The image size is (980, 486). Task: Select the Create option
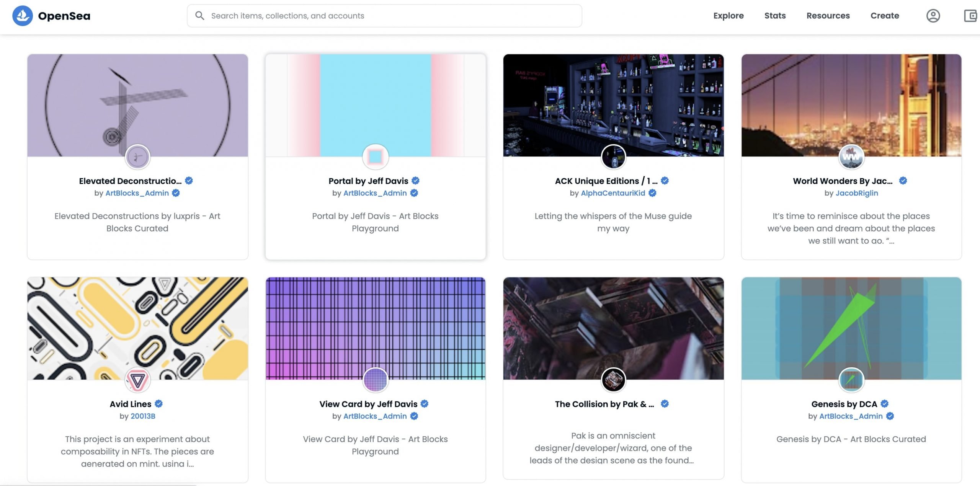tap(884, 16)
